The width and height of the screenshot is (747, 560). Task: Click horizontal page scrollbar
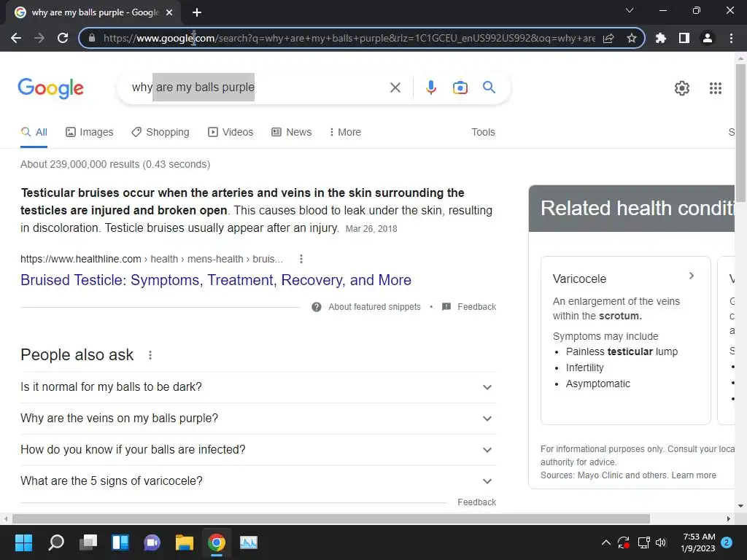(x=331, y=518)
